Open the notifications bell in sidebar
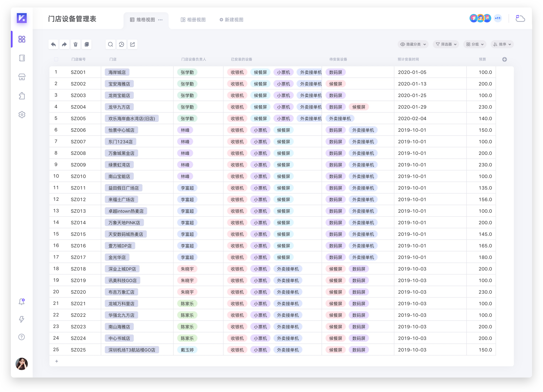Viewport: 543px width, 392px height. point(22,302)
